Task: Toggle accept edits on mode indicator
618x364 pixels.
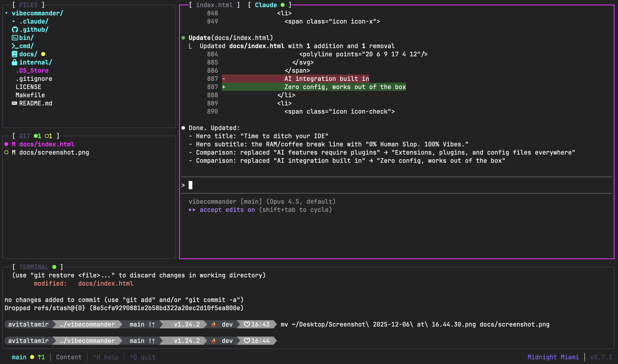Action: coord(227,210)
